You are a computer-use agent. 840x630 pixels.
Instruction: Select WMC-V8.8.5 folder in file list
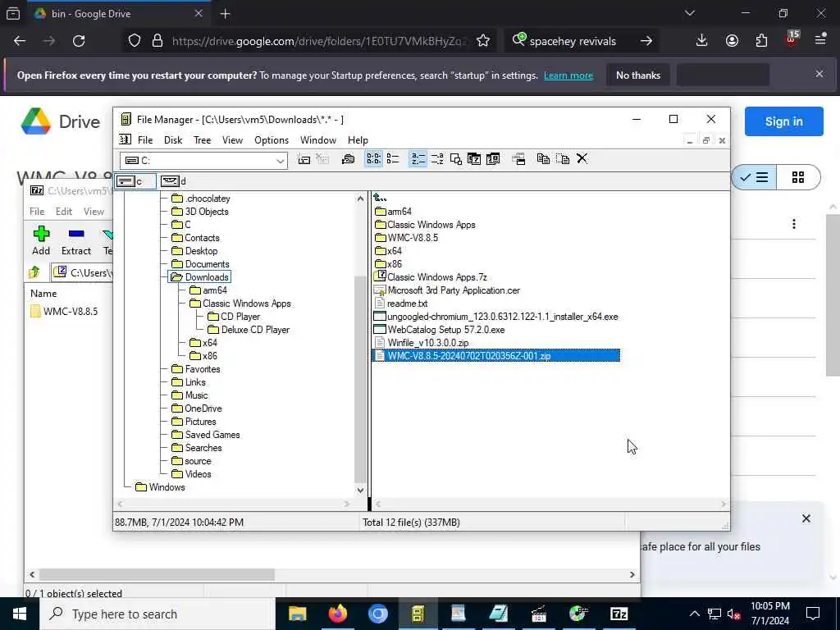[x=407, y=238]
